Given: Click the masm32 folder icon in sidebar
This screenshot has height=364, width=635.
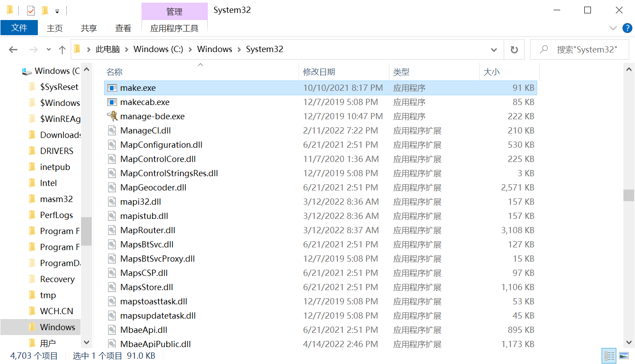Looking at the screenshot, I should [x=32, y=199].
